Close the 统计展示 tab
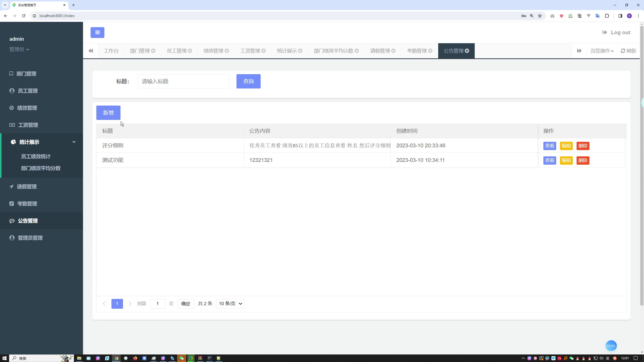This screenshot has width=644, height=362. pos(300,51)
